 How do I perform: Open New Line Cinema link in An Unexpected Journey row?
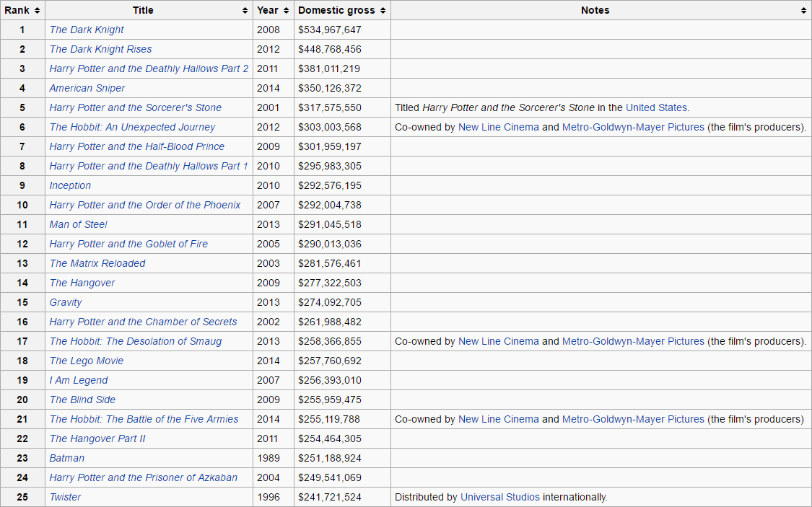coord(498,127)
